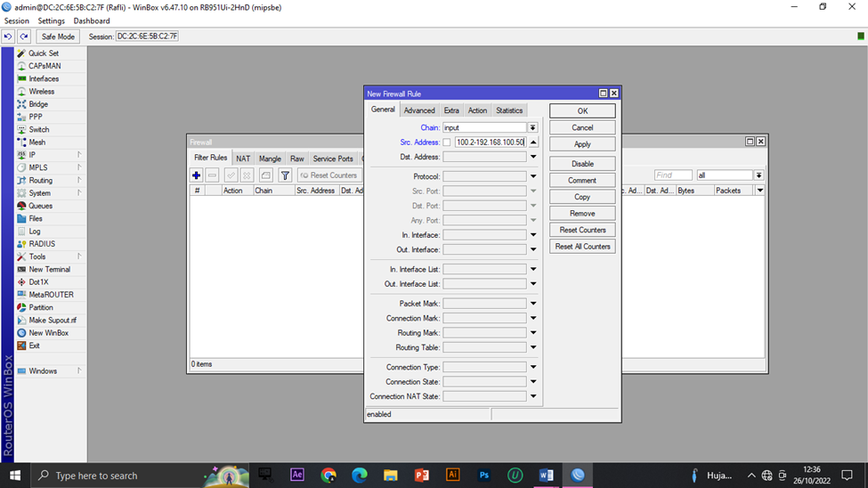The width and height of the screenshot is (868, 488).
Task: Expand IP submenu in sidebar
Action: [x=79, y=155]
